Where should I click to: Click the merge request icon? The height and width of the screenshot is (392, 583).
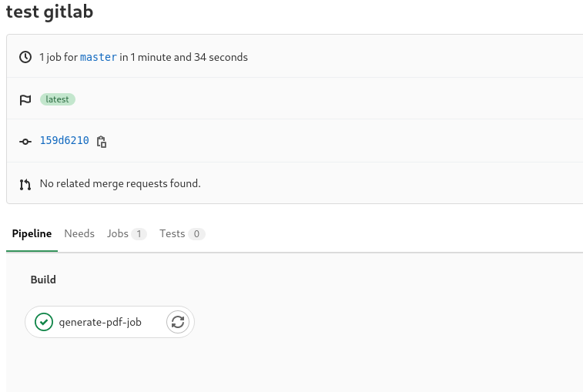tap(25, 185)
